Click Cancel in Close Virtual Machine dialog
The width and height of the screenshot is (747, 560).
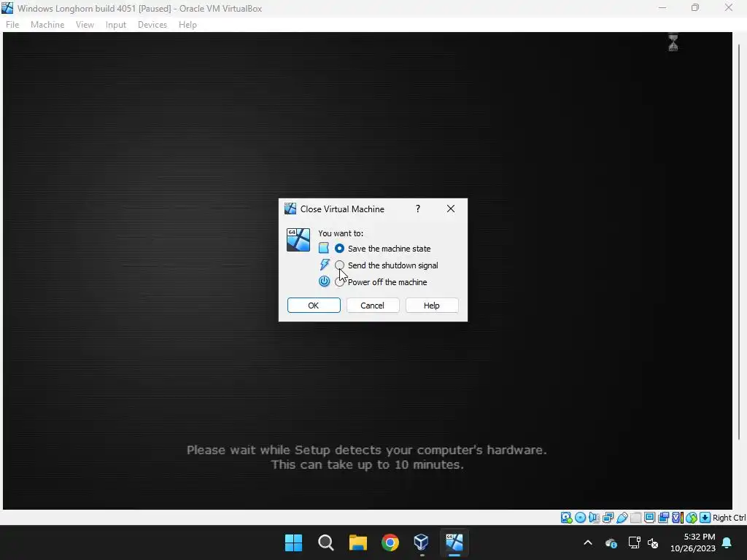pyautogui.click(x=373, y=306)
